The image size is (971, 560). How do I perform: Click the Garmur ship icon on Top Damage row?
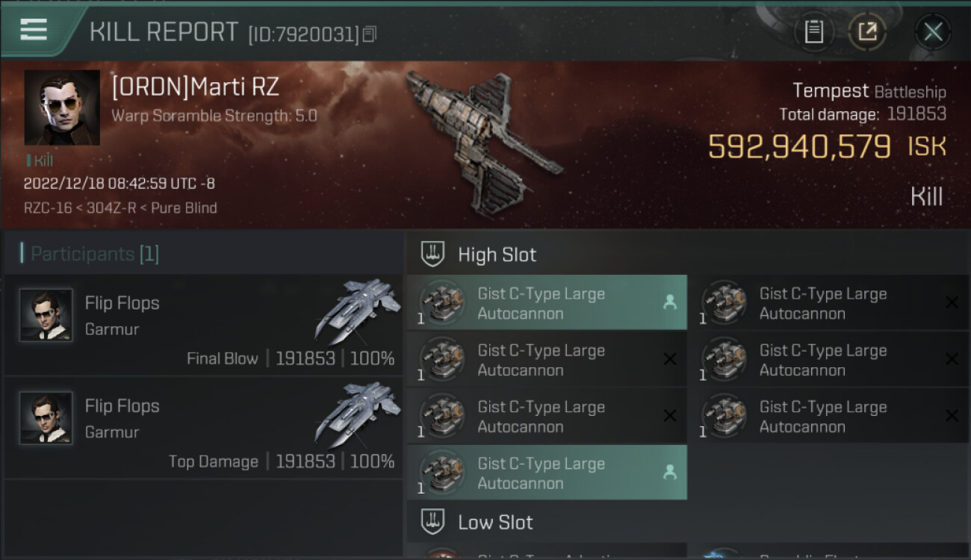[359, 412]
